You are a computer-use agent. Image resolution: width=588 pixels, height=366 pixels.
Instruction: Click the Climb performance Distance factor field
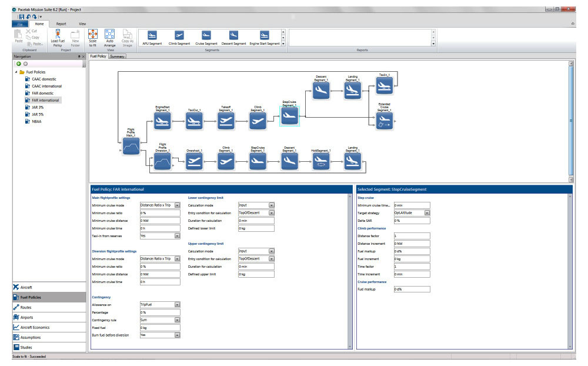[x=412, y=236]
